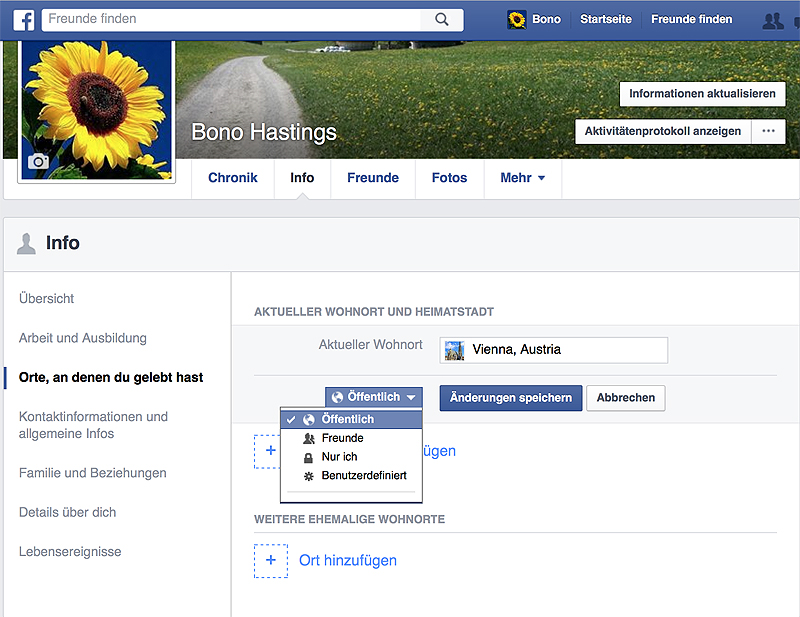Open Lebensereignisse section
Image resolution: width=800 pixels, height=617 pixels.
pyautogui.click(x=70, y=552)
